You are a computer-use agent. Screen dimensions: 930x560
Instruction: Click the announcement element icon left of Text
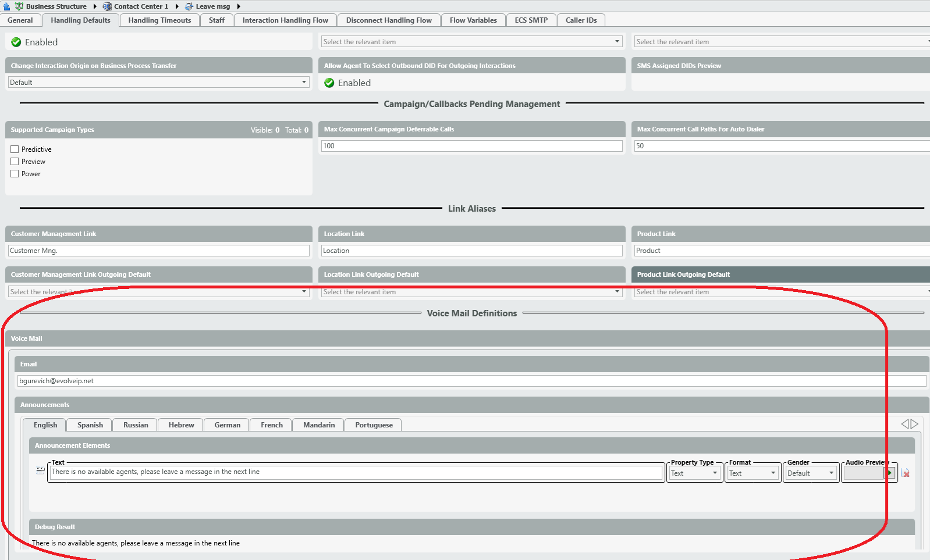40,470
